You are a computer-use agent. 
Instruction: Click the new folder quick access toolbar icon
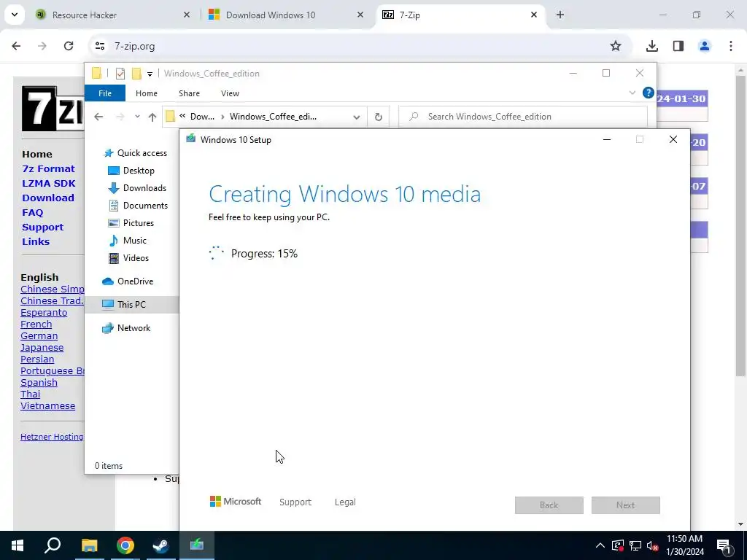(x=136, y=74)
